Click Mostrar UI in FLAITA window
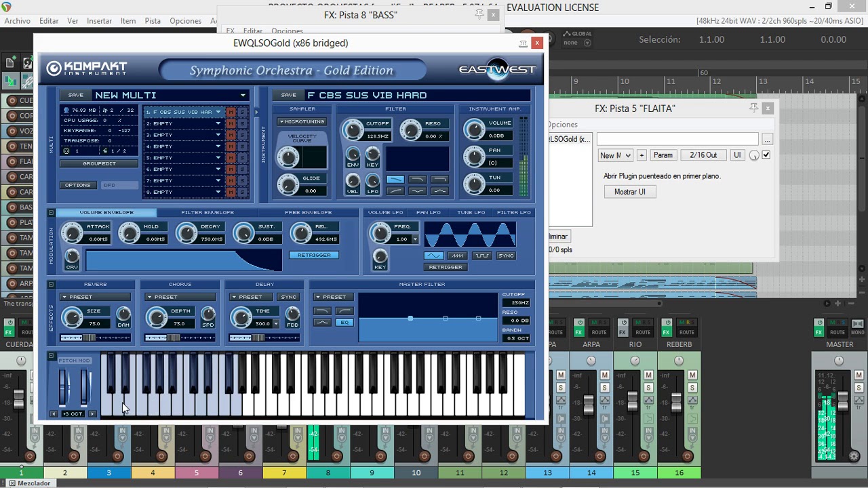The height and width of the screenshot is (488, 868). 630,192
